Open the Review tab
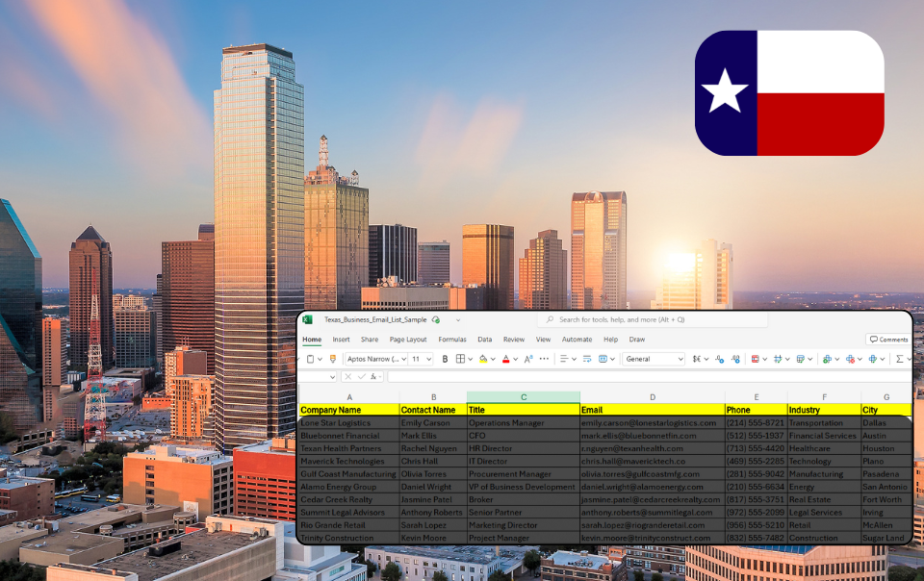The height and width of the screenshot is (581, 924). coord(513,340)
